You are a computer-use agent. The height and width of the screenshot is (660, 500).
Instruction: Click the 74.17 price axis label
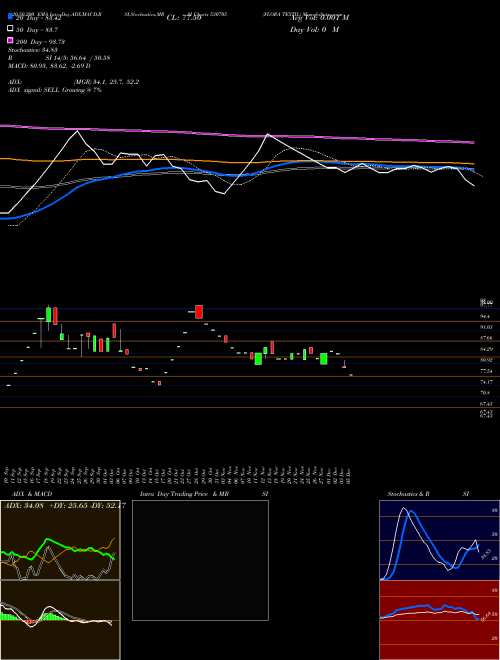[486, 382]
